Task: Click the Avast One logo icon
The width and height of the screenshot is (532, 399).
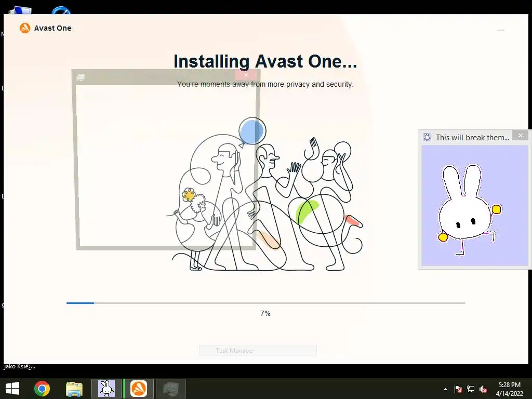Action: tap(25, 28)
